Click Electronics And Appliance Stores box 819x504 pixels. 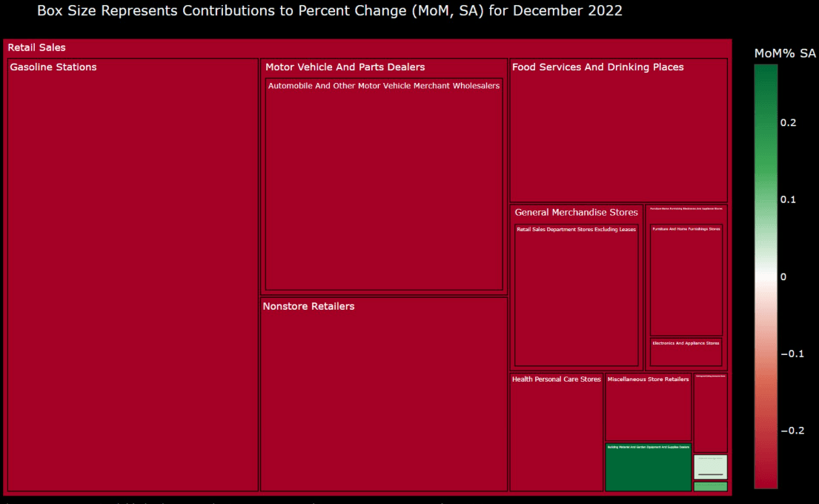(686, 352)
